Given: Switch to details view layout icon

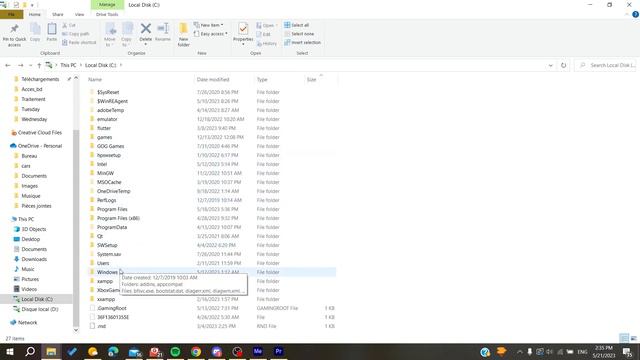Looking at the screenshot, I should point(624,338).
